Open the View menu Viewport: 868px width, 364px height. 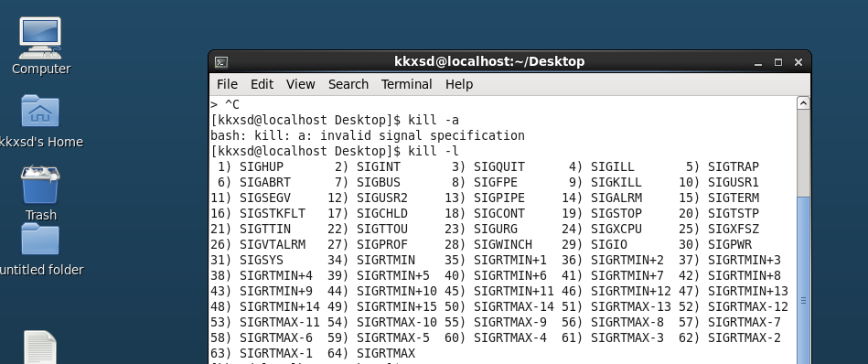301,84
